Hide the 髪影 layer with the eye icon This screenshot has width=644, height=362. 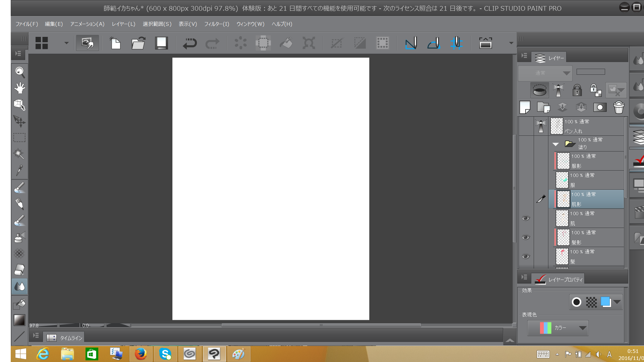point(526,237)
